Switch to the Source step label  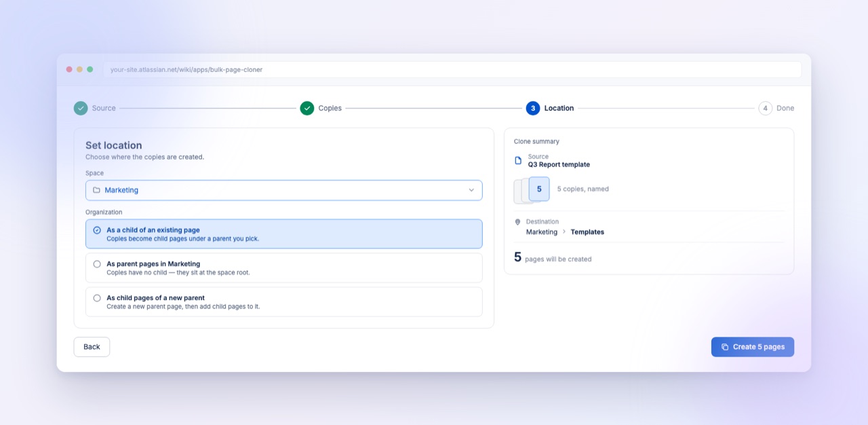coord(104,108)
